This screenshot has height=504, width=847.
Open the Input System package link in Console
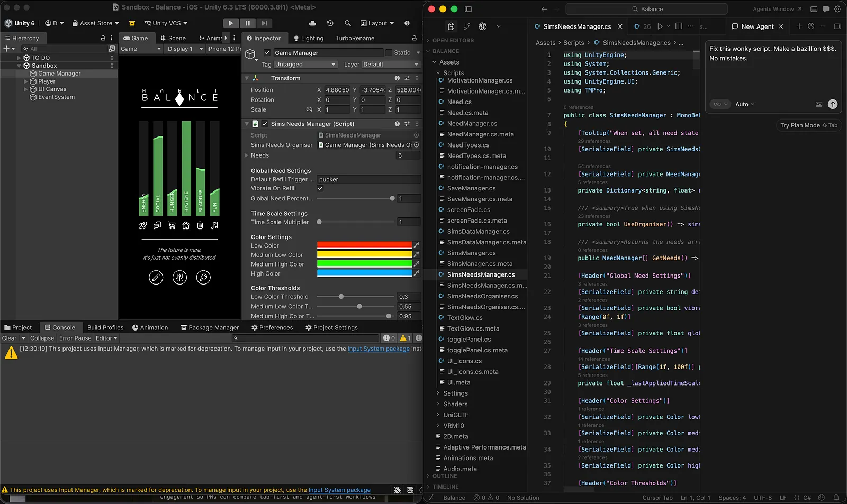click(x=379, y=349)
